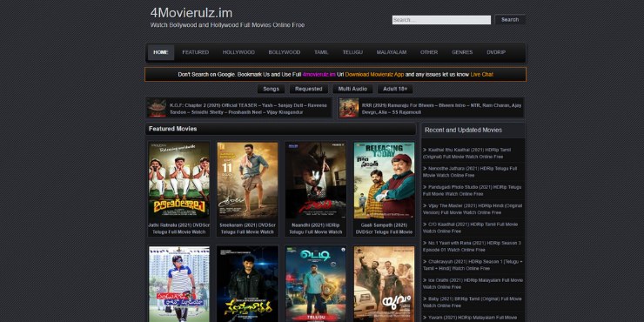Click inside the Search text field
This screenshot has width=644, height=322.
coord(441,20)
